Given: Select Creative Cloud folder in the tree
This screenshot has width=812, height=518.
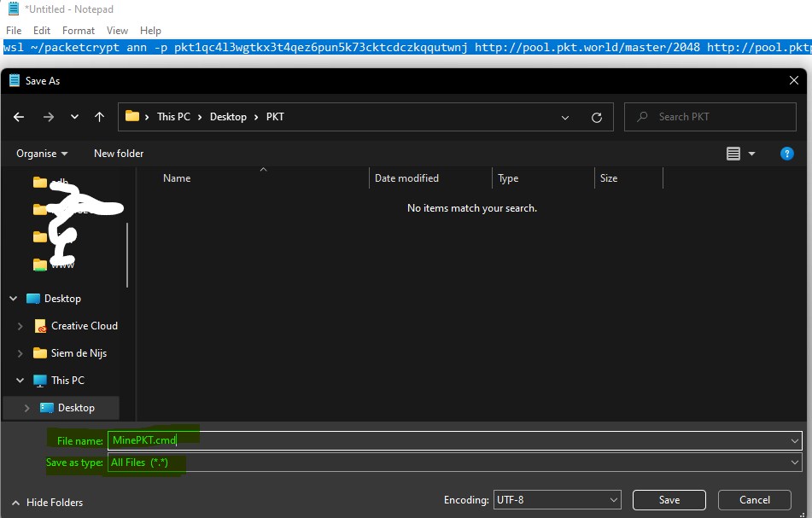Looking at the screenshot, I should pos(85,326).
